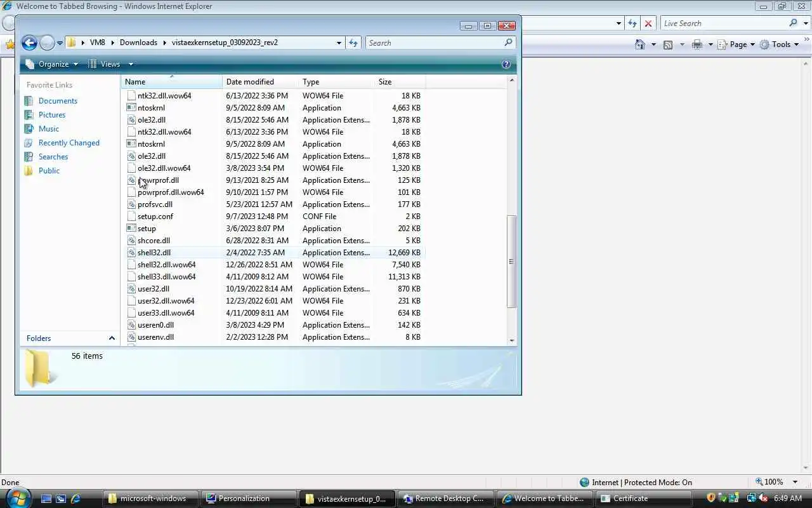The height and width of the screenshot is (508, 812).
Task: Open the zoom level dropdown at 100%
Action: (796, 483)
